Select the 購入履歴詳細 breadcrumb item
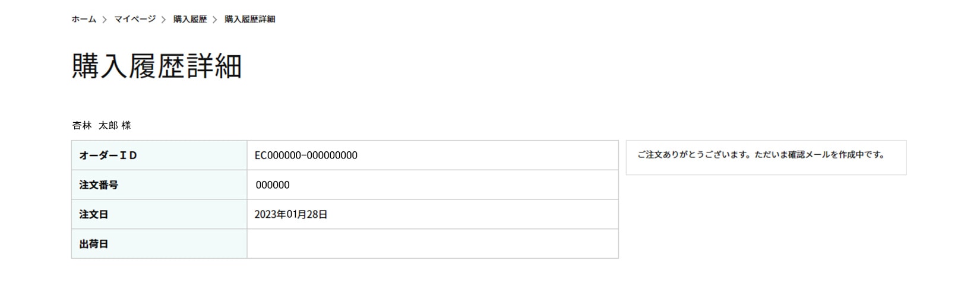Image resolution: width=980 pixels, height=286 pixels. [x=249, y=19]
